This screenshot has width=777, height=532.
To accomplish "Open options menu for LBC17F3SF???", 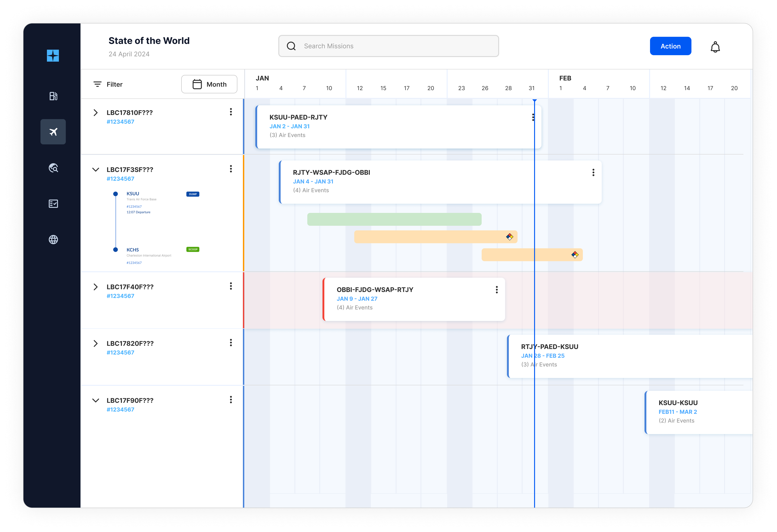I will [x=231, y=169].
